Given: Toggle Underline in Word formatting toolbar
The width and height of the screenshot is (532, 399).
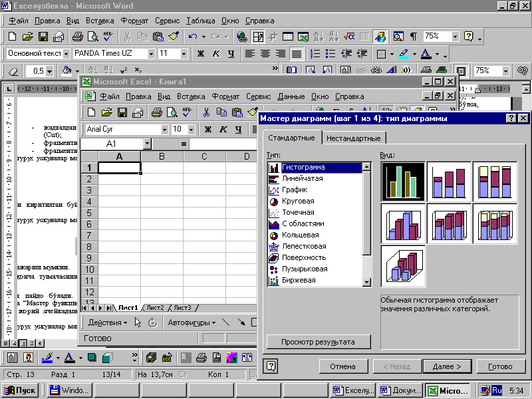Looking at the screenshot, I should [x=231, y=54].
